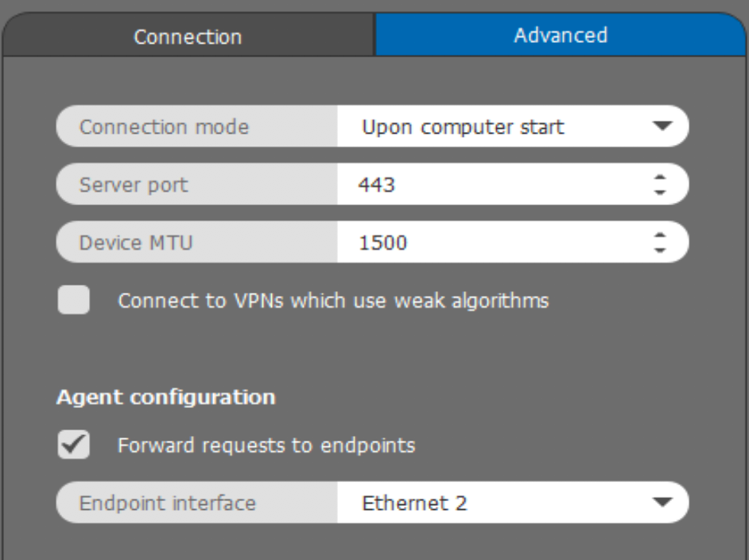This screenshot has width=749, height=560.
Task: Enable connecting to VPNs with weak algorithms
Action: (x=76, y=299)
